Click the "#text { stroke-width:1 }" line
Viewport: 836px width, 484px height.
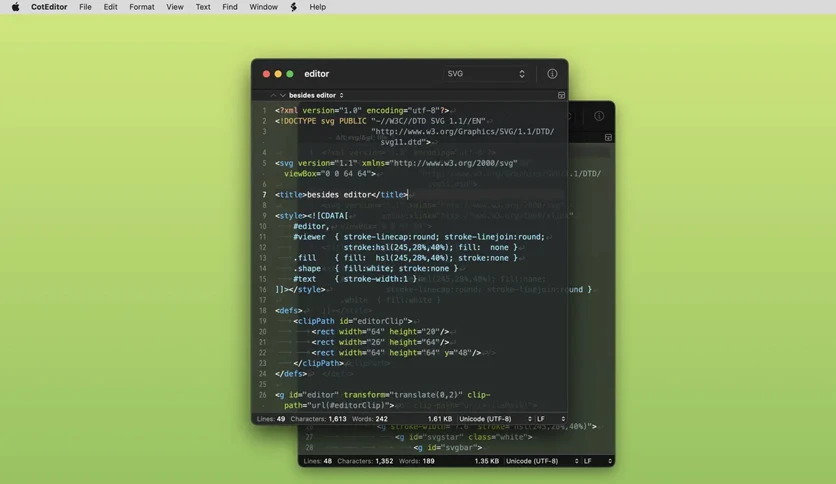[355, 279]
